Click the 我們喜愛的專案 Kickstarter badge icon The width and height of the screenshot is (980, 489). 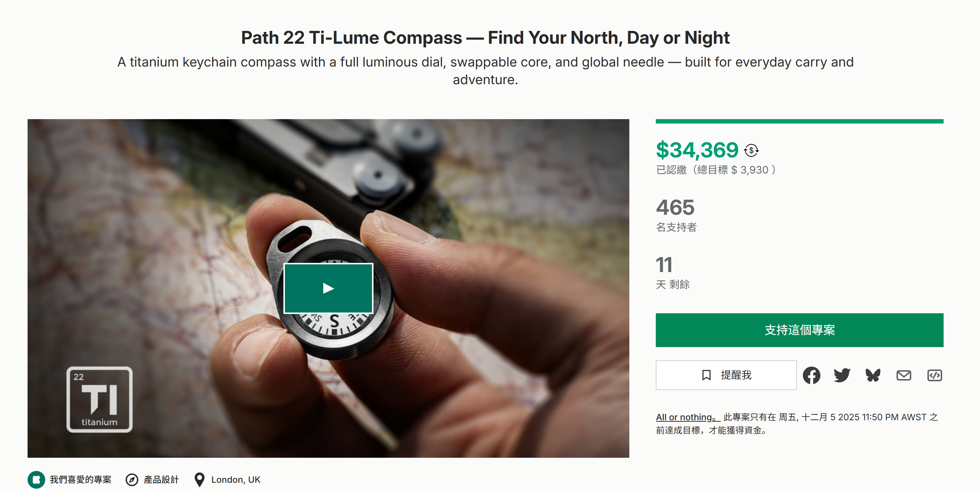(x=36, y=479)
